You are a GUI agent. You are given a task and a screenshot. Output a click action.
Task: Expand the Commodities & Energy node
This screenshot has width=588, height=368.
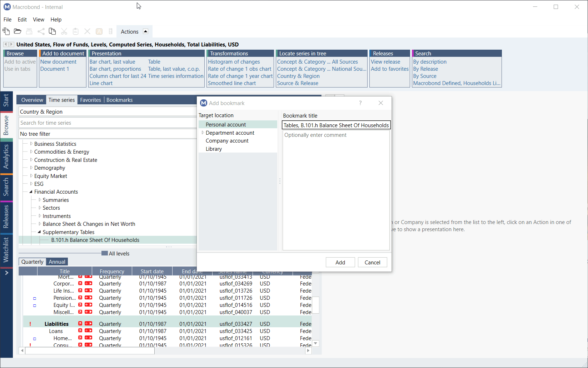click(31, 151)
